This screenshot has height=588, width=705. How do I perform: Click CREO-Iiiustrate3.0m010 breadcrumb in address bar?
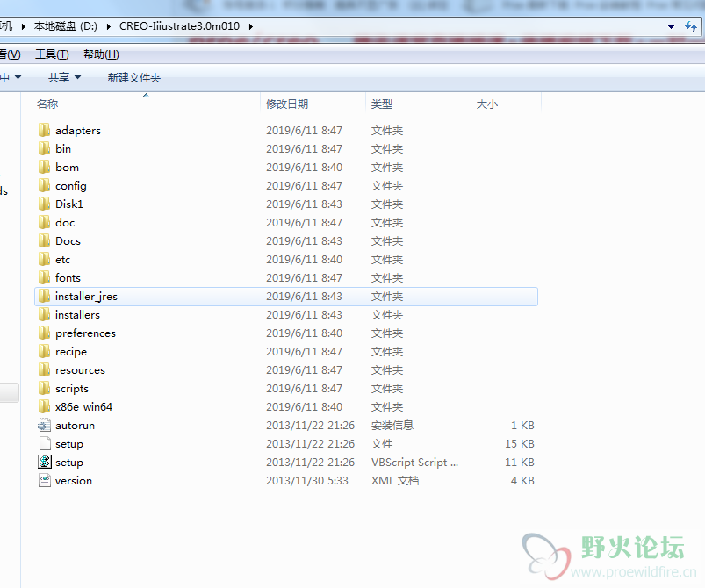pos(179,26)
